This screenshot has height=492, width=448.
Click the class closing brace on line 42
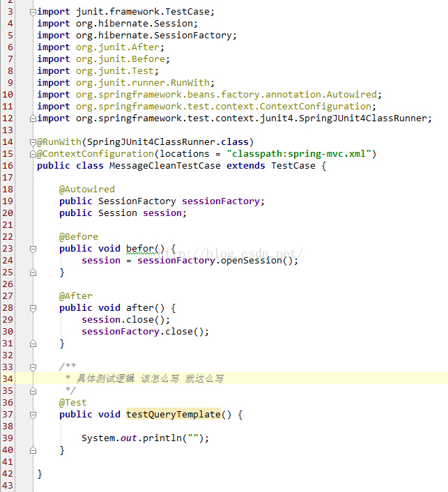tap(40, 474)
